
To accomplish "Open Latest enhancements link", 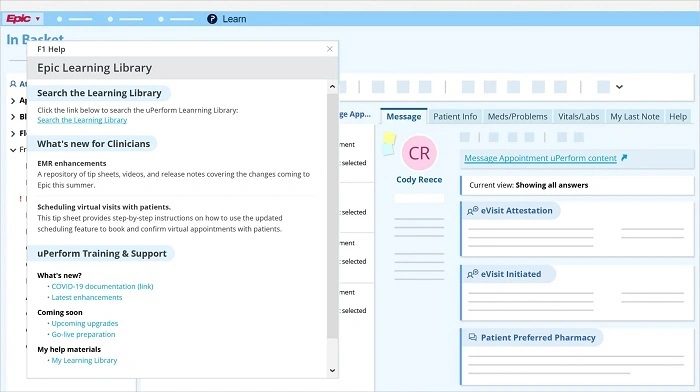I will 87,297.
